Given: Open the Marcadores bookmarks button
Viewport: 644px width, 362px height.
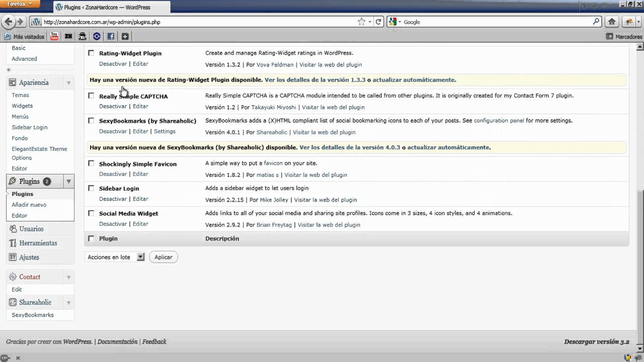Looking at the screenshot, I should [624, 36].
